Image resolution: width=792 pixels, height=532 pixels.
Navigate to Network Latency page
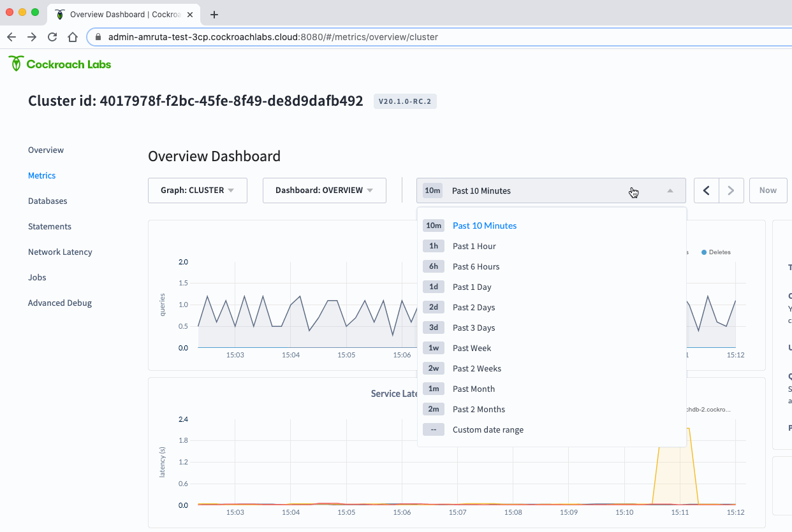tap(60, 252)
